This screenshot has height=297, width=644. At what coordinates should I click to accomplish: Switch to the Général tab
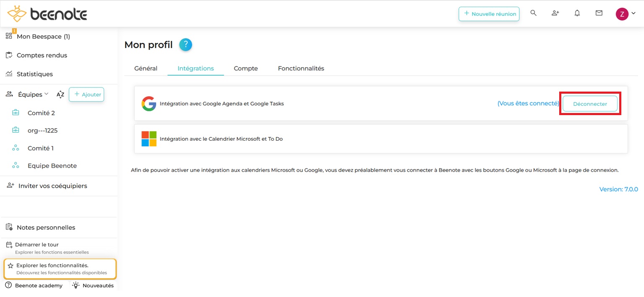145,68
